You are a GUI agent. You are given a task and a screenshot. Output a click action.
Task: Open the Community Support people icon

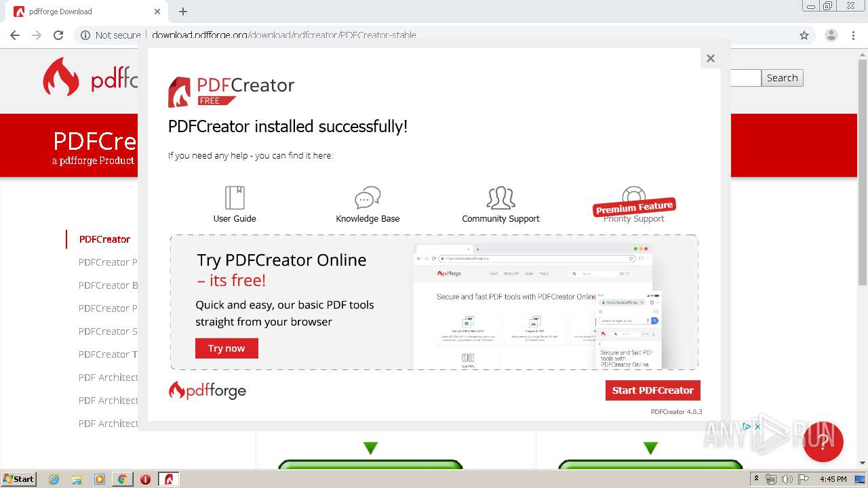click(x=500, y=198)
